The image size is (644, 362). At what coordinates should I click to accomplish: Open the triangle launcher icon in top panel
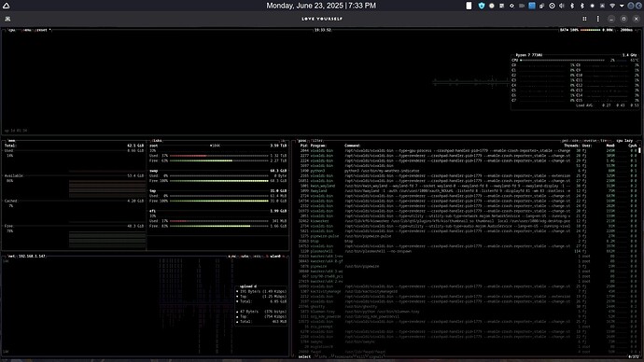[7, 6]
